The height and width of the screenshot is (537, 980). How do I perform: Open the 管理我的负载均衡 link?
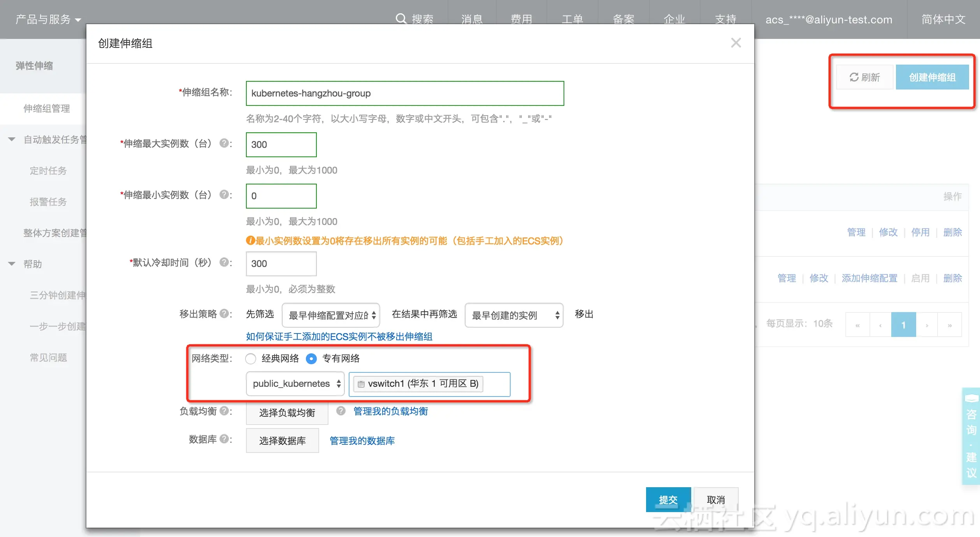[x=390, y=411]
